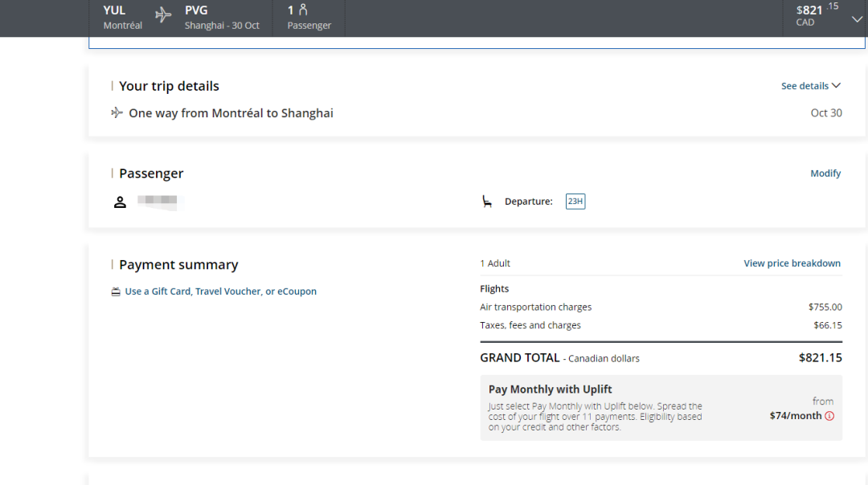Click the seat icon next to Departure
The image size is (868, 485).
486,202
